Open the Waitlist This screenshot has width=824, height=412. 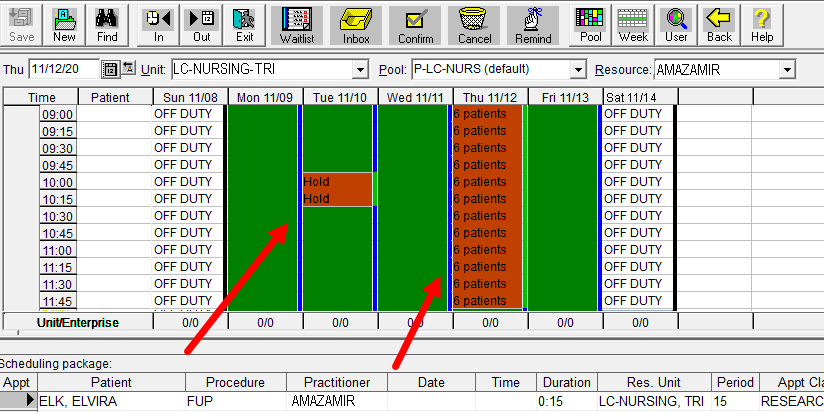(297, 25)
